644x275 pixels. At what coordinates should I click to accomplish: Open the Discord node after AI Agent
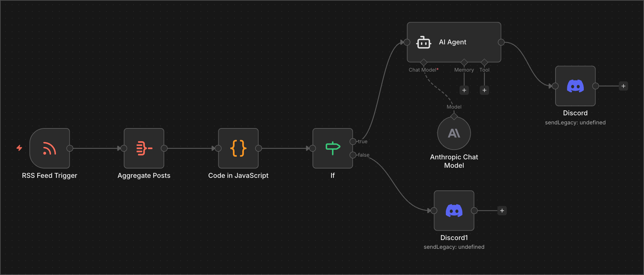pyautogui.click(x=575, y=86)
